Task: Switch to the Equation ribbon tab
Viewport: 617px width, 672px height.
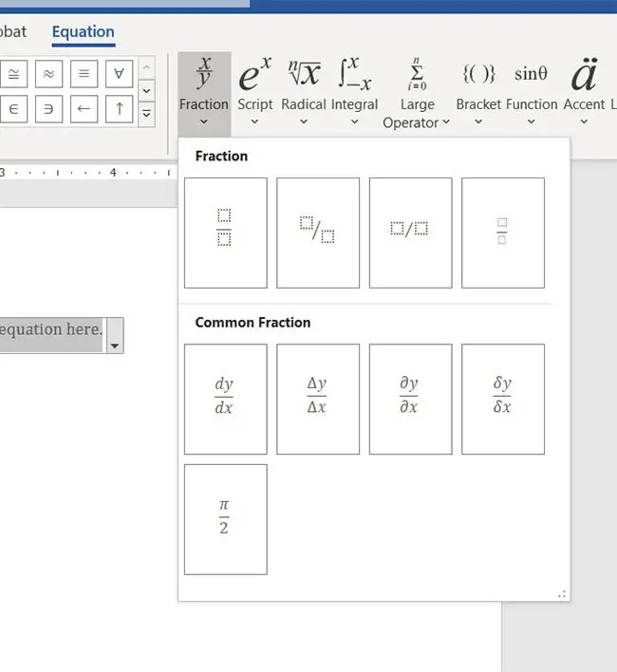Action: [84, 32]
